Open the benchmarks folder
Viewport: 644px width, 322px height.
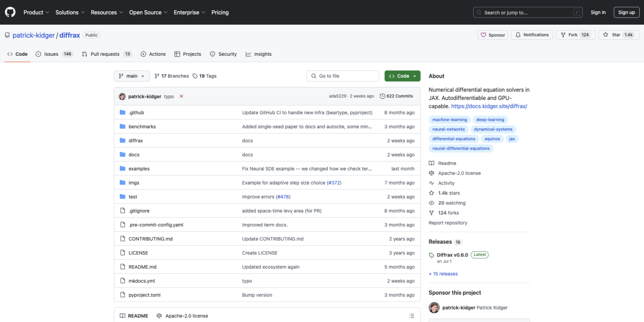coord(142,127)
